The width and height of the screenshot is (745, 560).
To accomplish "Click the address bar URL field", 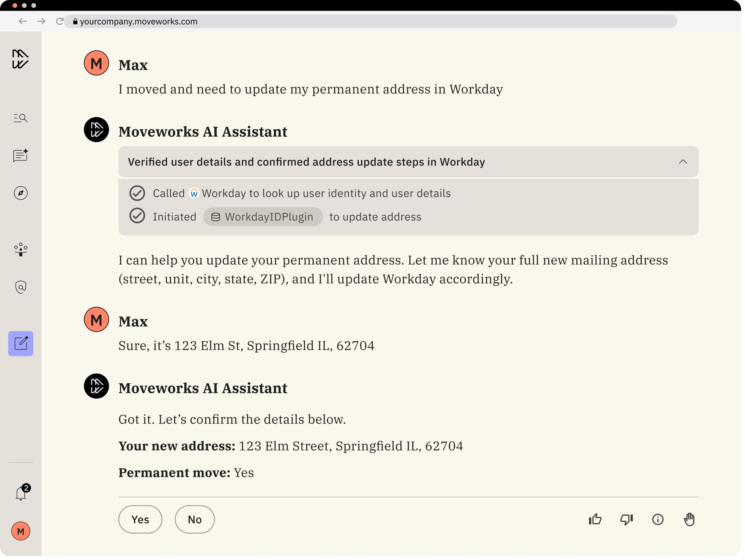I will pos(371,22).
